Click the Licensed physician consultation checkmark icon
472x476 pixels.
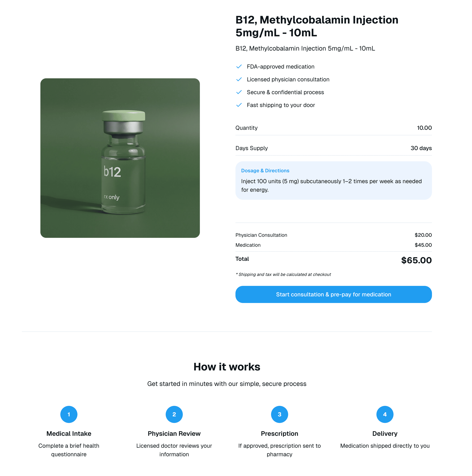pyautogui.click(x=239, y=79)
